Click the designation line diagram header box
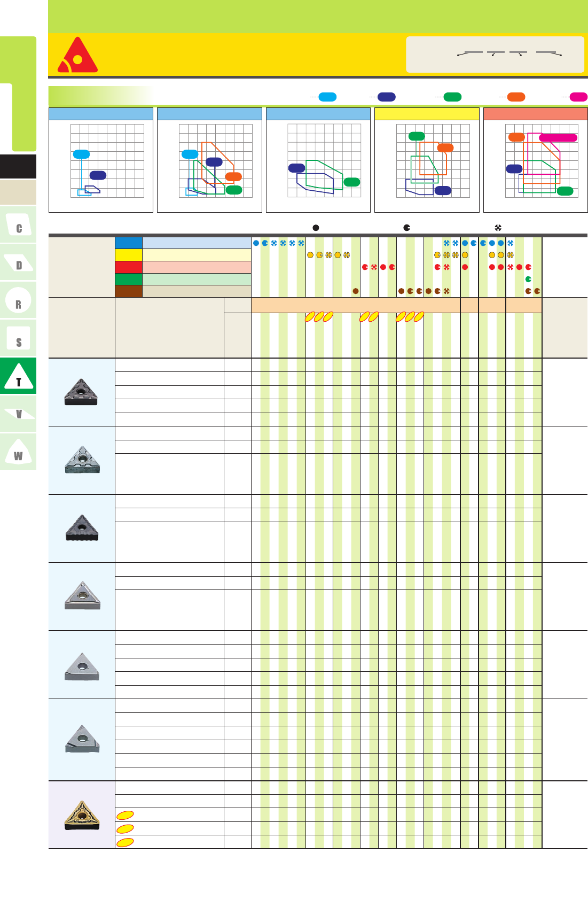Viewport: 588px width, 900px height. pos(495,55)
